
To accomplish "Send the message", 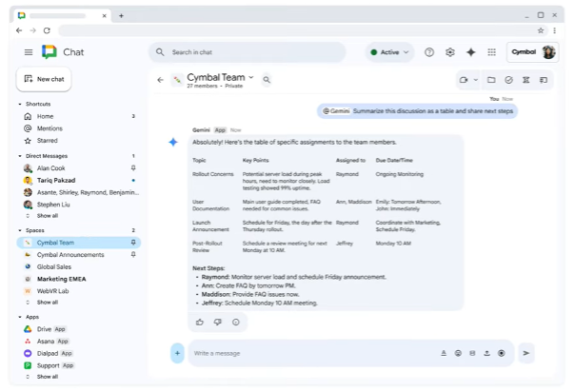I will click(526, 353).
